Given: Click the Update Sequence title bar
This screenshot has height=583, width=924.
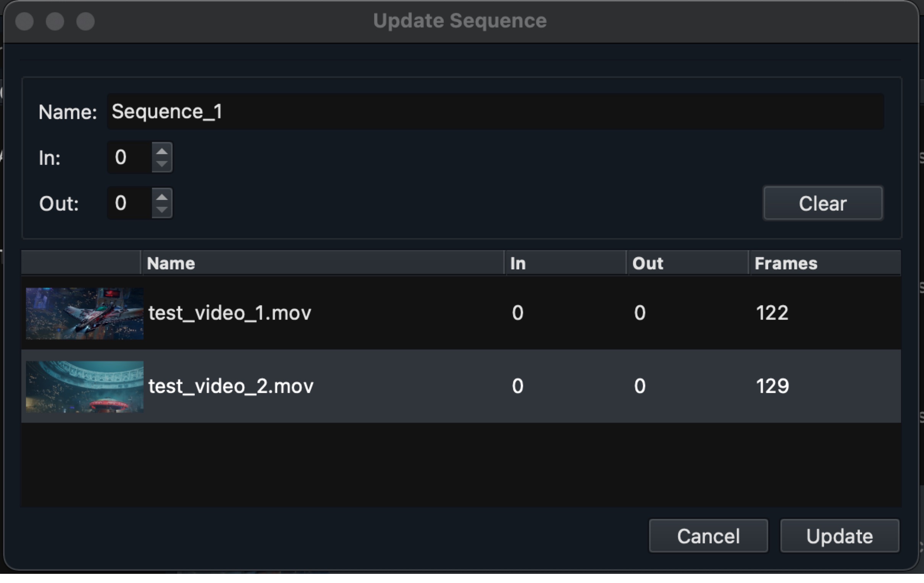Looking at the screenshot, I should (x=460, y=21).
